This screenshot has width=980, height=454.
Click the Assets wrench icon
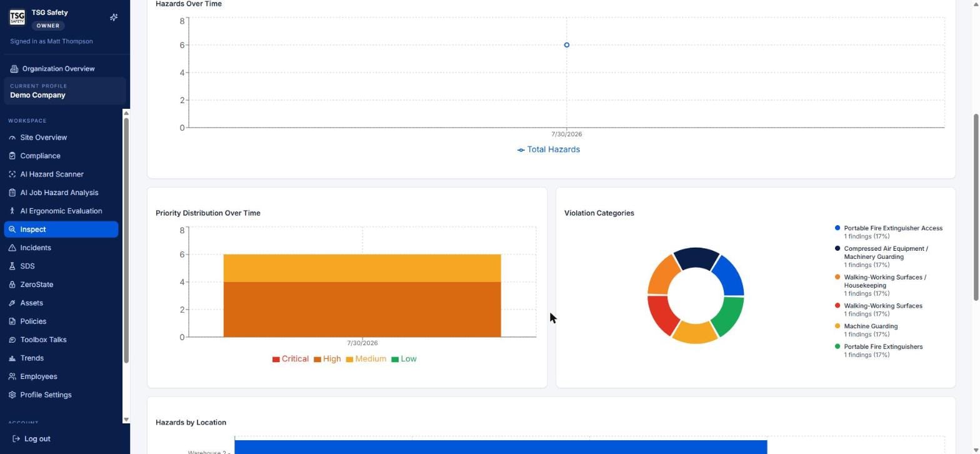coord(12,303)
